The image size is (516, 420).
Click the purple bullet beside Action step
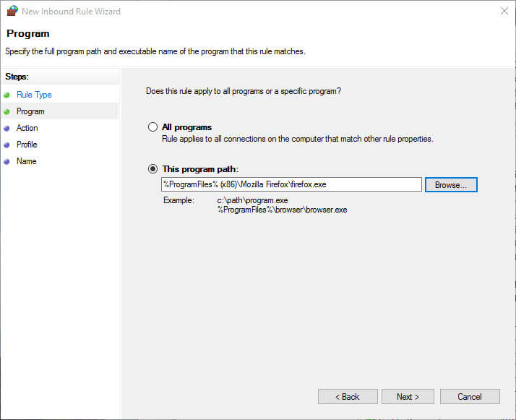(x=7, y=129)
